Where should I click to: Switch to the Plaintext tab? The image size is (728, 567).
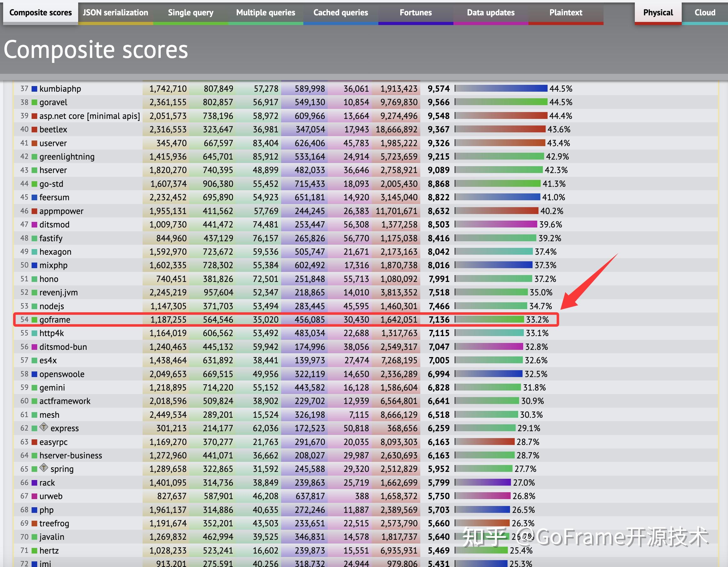coord(566,12)
